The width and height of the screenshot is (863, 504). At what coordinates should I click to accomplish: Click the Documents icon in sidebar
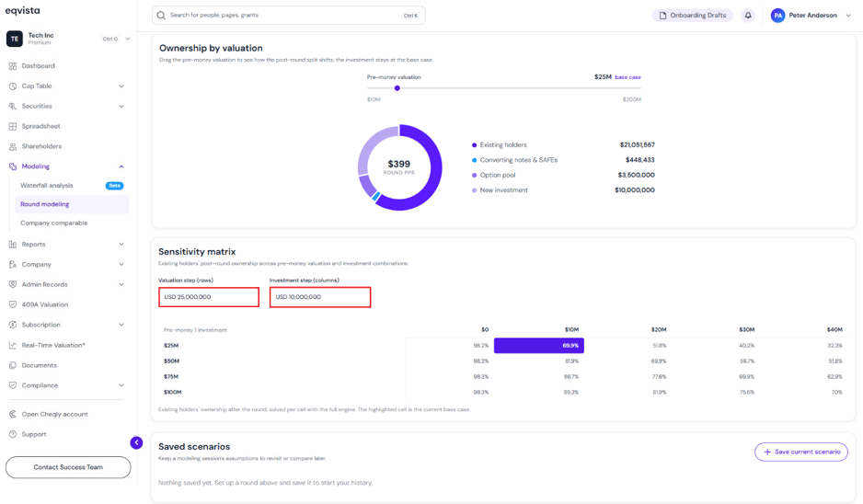point(13,365)
